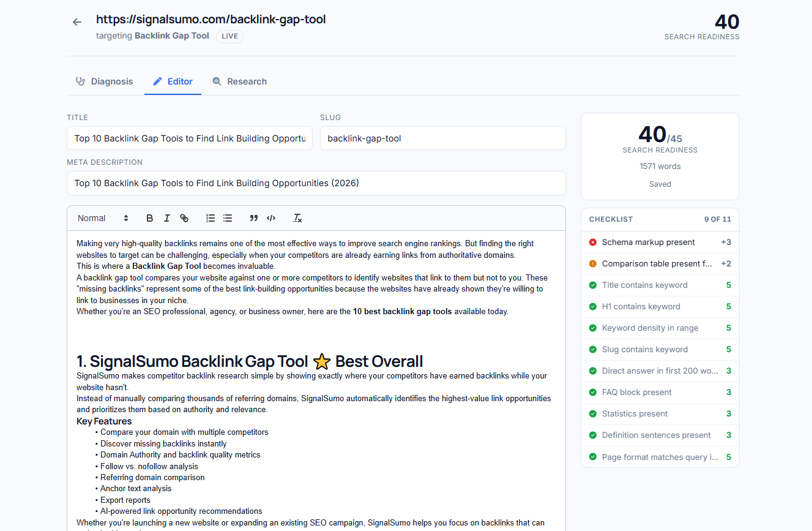Edit the Meta Description field
Screen dimensions: 812x531
pyautogui.click(x=316, y=183)
